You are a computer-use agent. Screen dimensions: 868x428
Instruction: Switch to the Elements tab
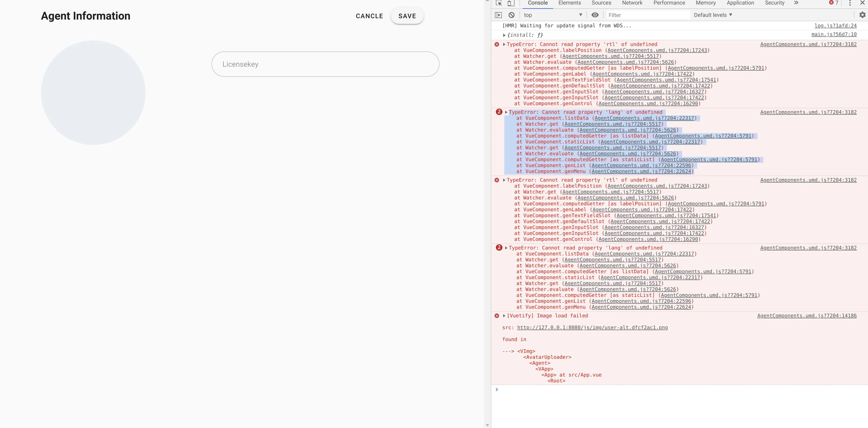click(570, 3)
